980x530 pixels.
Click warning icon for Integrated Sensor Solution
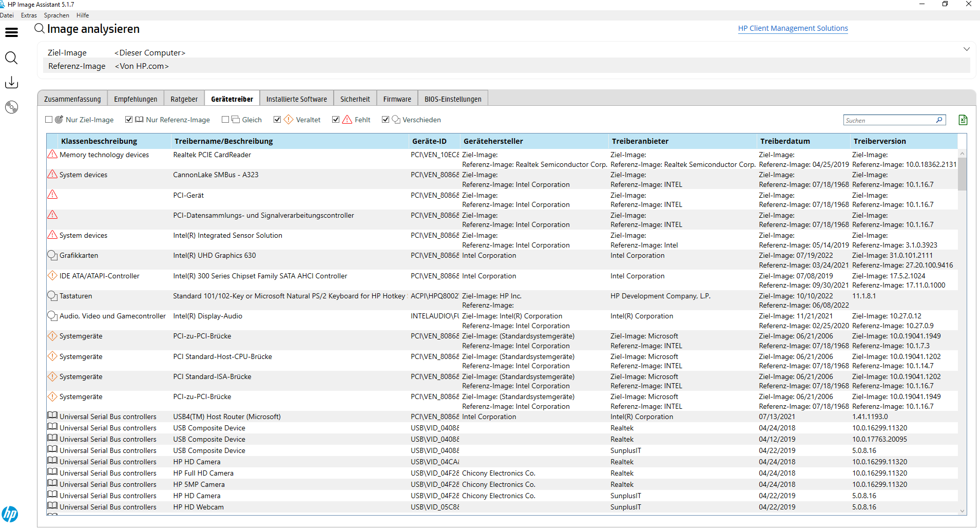tap(52, 235)
